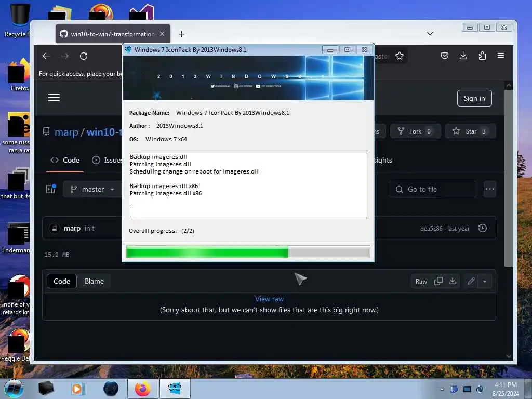Select the Peggle Deluxe desktop icon

pyautogui.click(x=16, y=345)
